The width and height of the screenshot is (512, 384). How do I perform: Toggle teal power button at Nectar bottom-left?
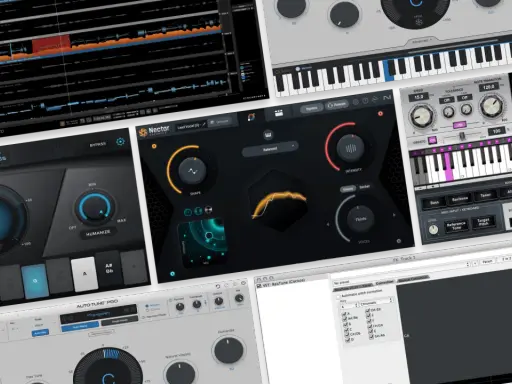coord(172,274)
